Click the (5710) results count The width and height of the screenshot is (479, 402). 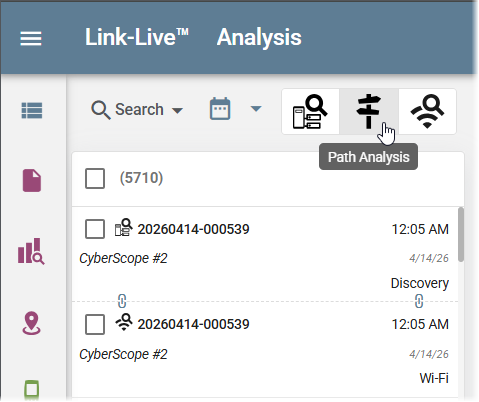click(x=141, y=178)
